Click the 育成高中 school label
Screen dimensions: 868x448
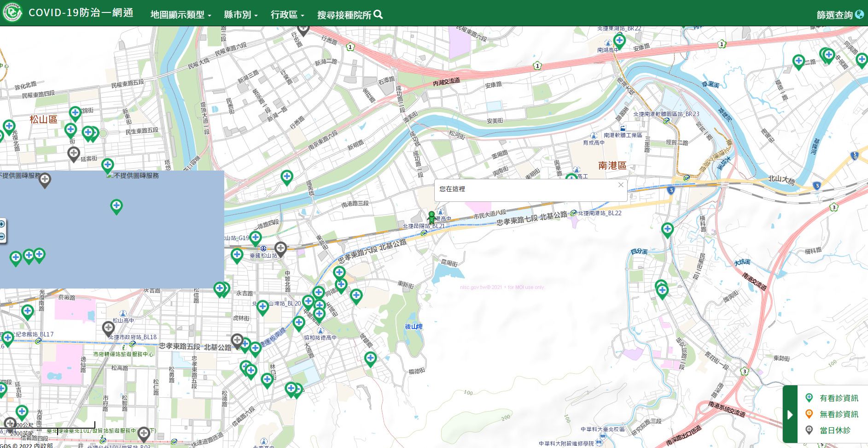594,143
